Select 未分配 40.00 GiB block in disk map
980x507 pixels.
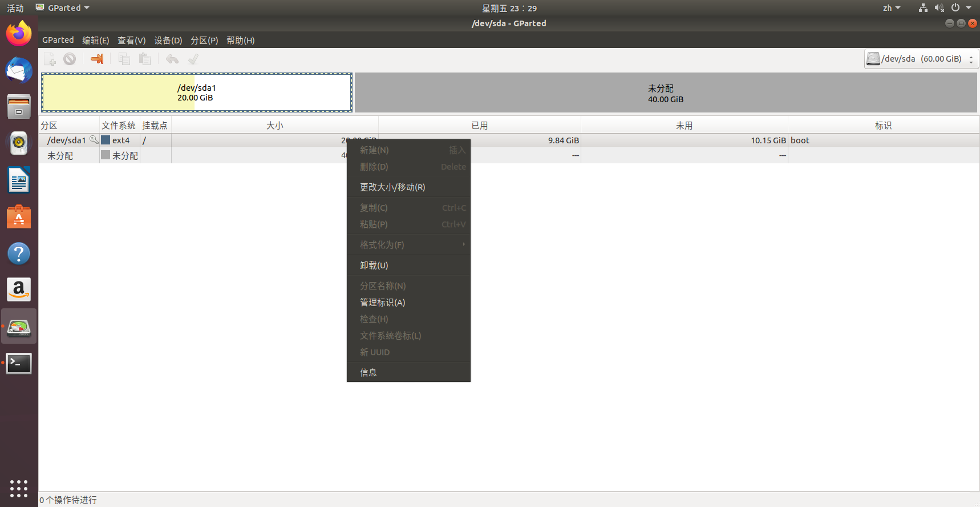point(666,92)
